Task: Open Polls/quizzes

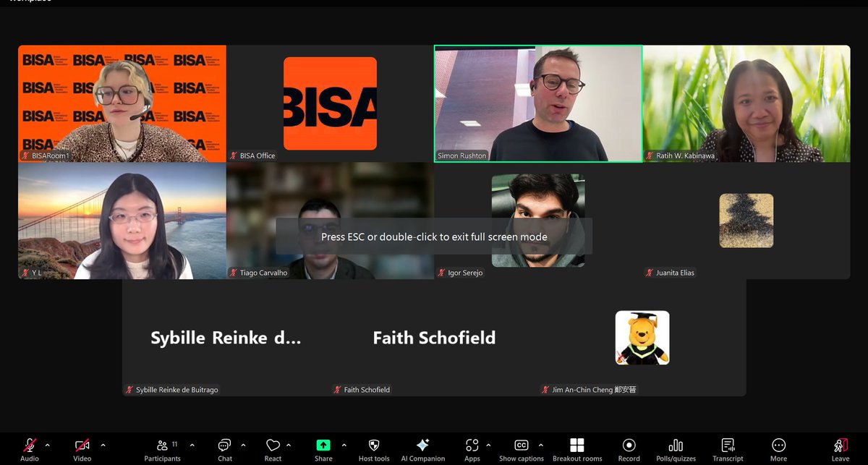Action: pyautogui.click(x=676, y=448)
